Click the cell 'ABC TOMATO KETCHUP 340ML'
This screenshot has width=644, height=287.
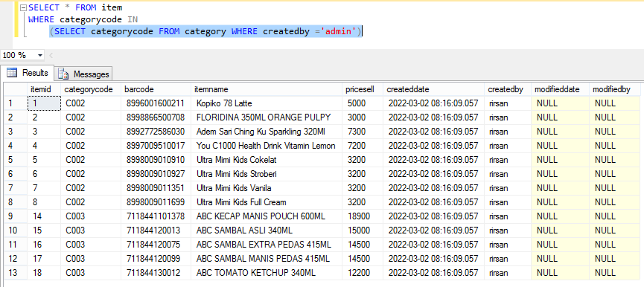(267, 273)
